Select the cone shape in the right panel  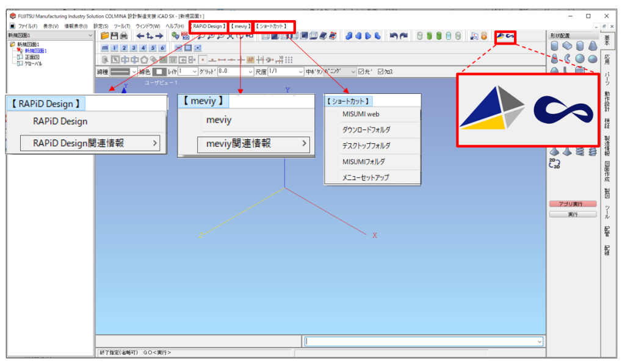[593, 46]
